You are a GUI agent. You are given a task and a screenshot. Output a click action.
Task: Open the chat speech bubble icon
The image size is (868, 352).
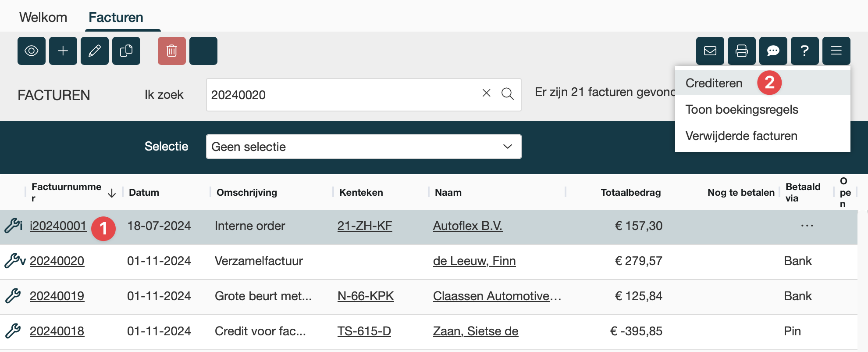(x=773, y=51)
